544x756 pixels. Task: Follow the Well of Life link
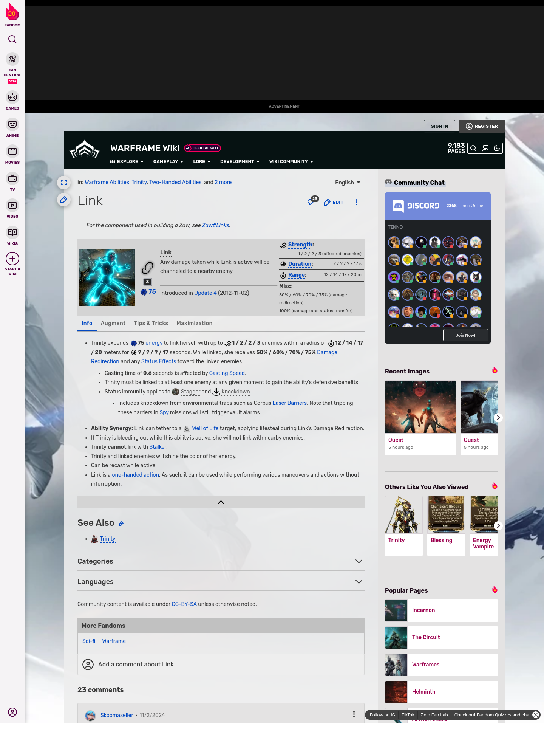click(x=205, y=428)
